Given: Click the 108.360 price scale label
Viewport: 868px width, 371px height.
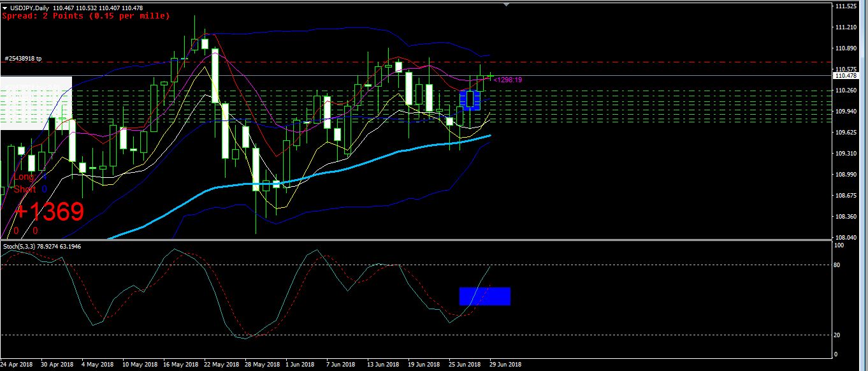Looking at the screenshot, I should pos(846,217).
